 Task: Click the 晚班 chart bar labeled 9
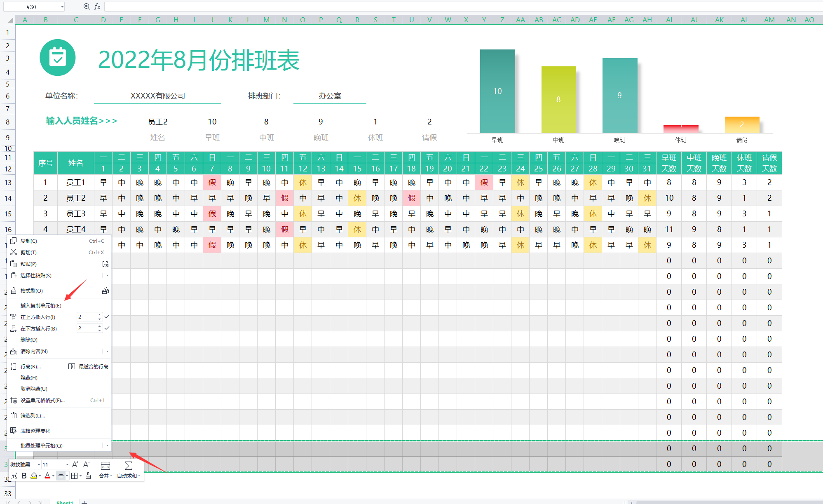tap(620, 96)
